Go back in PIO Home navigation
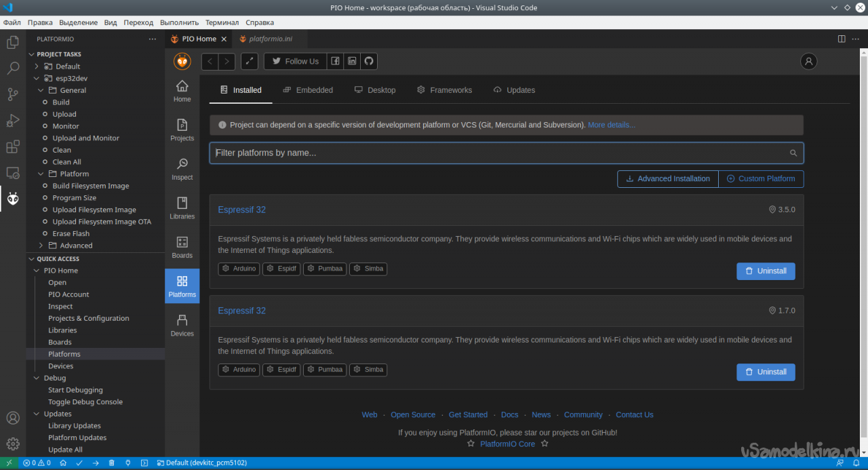This screenshot has height=470, width=868. [210, 61]
